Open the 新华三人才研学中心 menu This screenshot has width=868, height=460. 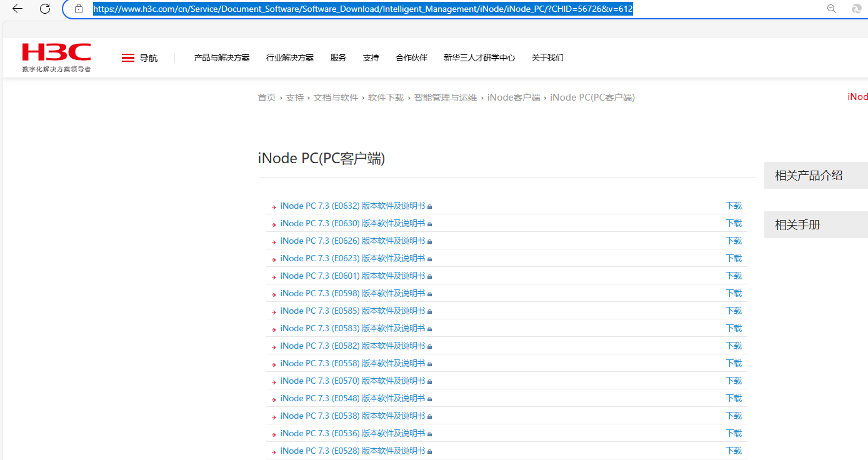[479, 57]
